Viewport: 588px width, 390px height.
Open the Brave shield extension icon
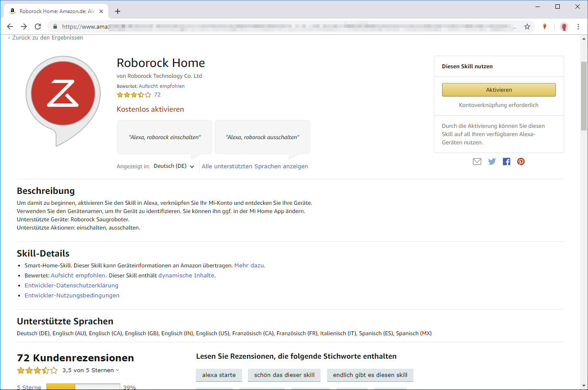click(x=545, y=27)
